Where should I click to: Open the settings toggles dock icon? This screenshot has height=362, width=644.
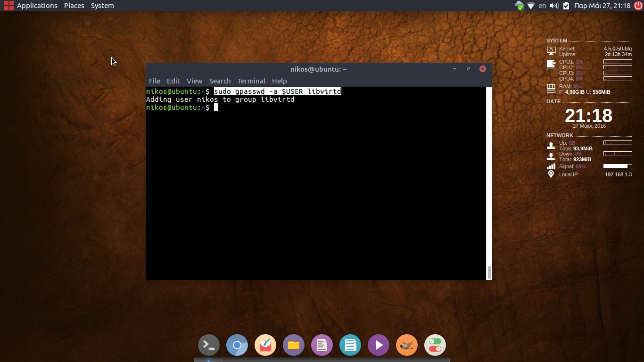(435, 346)
